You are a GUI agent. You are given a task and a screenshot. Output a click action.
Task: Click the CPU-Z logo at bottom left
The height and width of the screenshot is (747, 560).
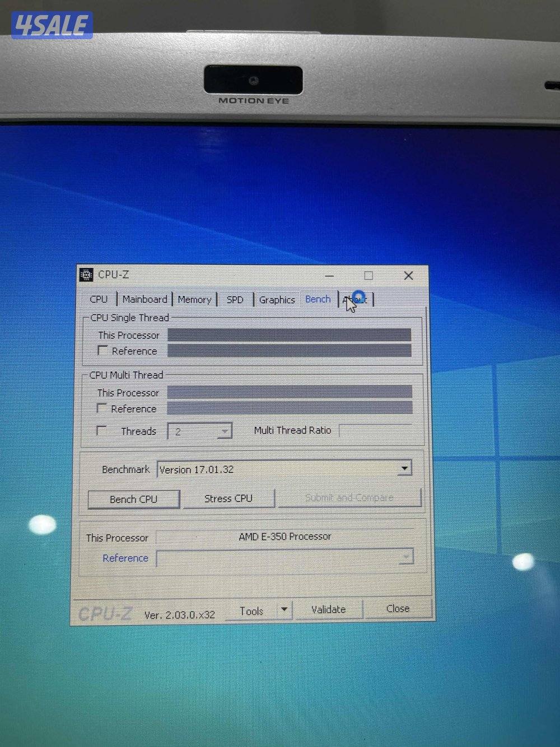coord(104,611)
